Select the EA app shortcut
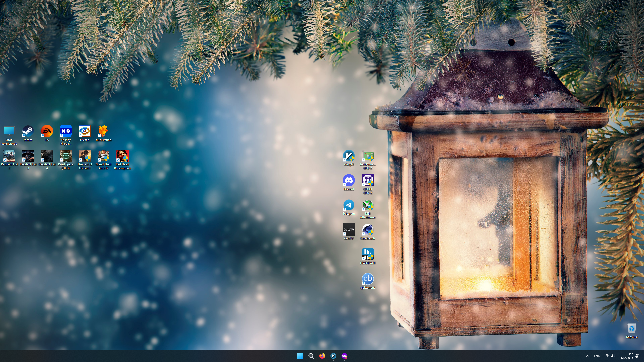The image size is (644, 362). pyautogui.click(x=47, y=131)
